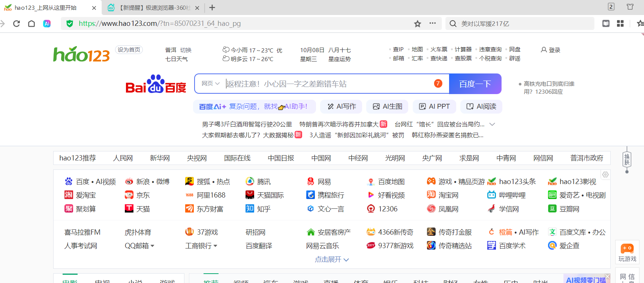Screen dimensions: 644x283
Task: Click the settings gear beside site grid
Action: [x=605, y=175]
